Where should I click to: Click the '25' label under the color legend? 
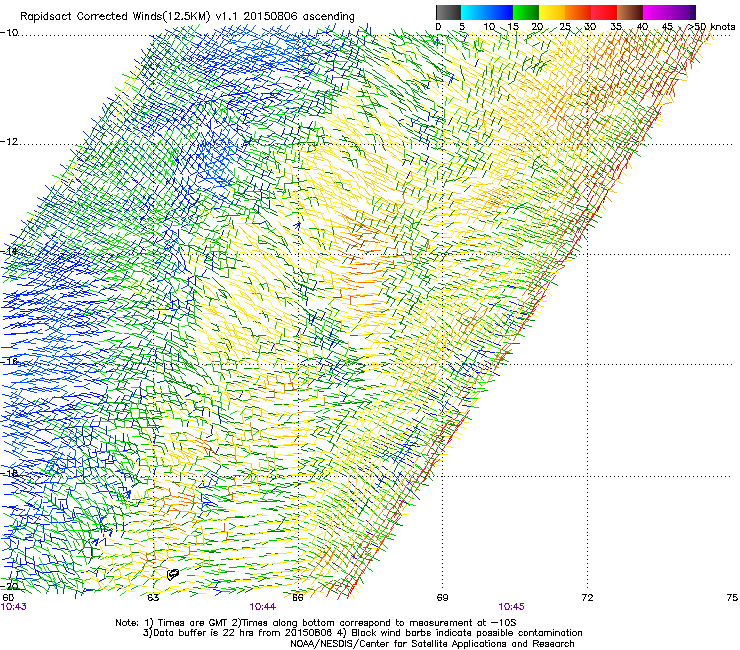click(x=564, y=26)
